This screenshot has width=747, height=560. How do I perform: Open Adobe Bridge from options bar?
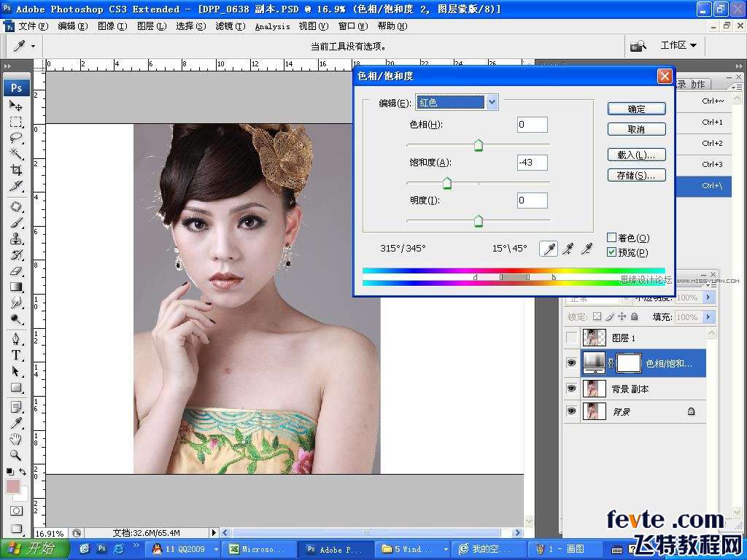coord(638,46)
